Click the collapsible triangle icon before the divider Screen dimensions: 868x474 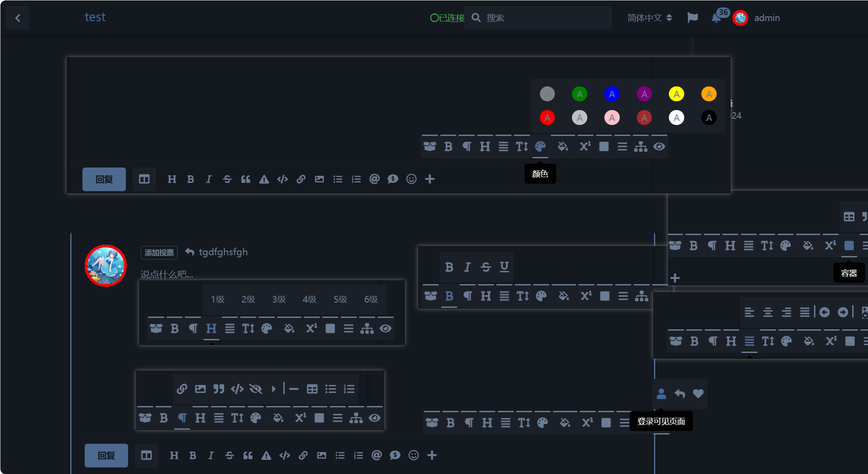(x=274, y=389)
